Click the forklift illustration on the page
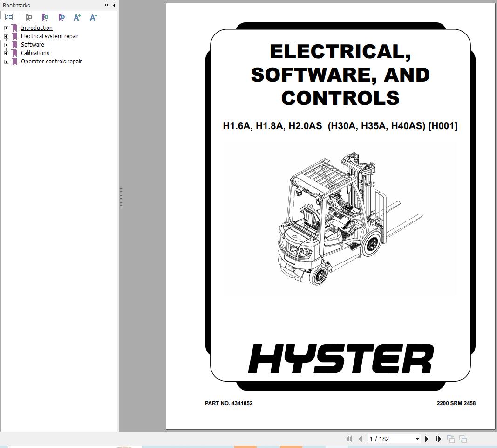 350,219
